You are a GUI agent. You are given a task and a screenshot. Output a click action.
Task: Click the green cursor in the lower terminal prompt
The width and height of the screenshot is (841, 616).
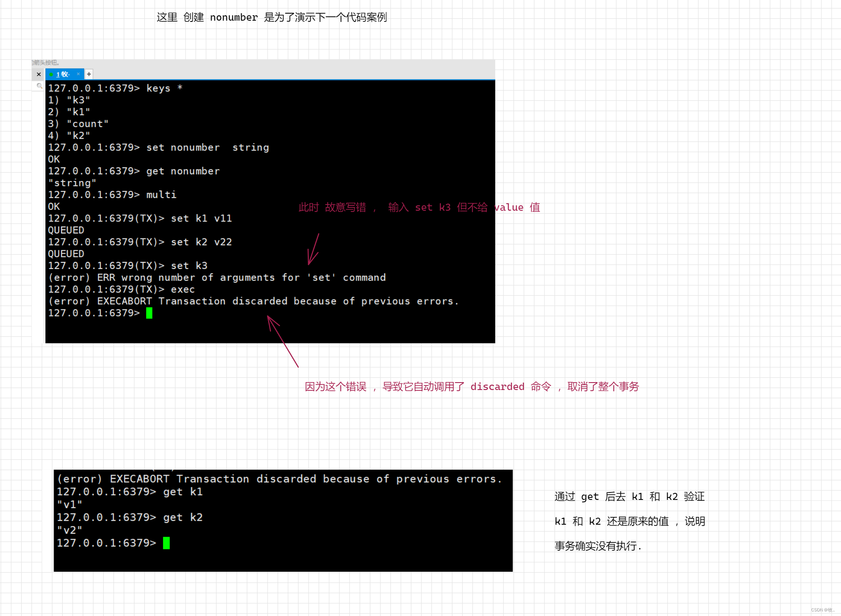166,543
